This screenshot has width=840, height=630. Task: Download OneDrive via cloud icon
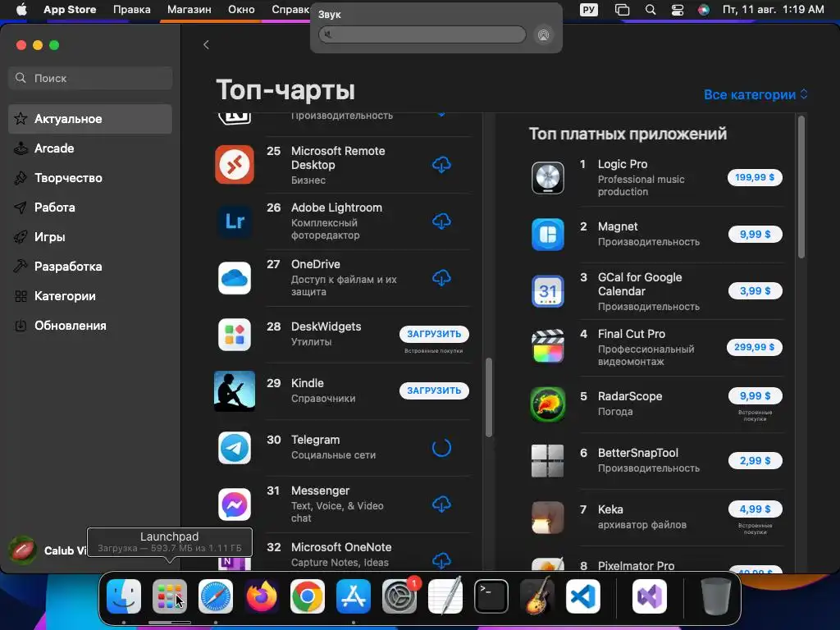click(441, 277)
